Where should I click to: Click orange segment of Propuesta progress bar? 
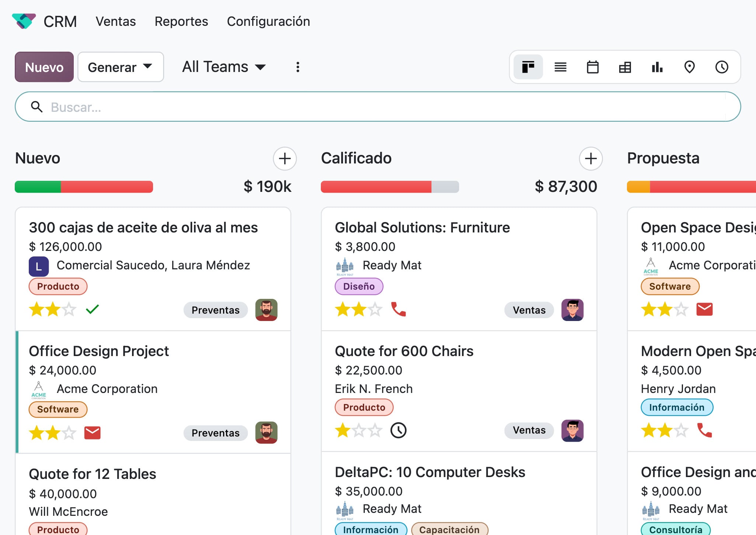(x=638, y=187)
